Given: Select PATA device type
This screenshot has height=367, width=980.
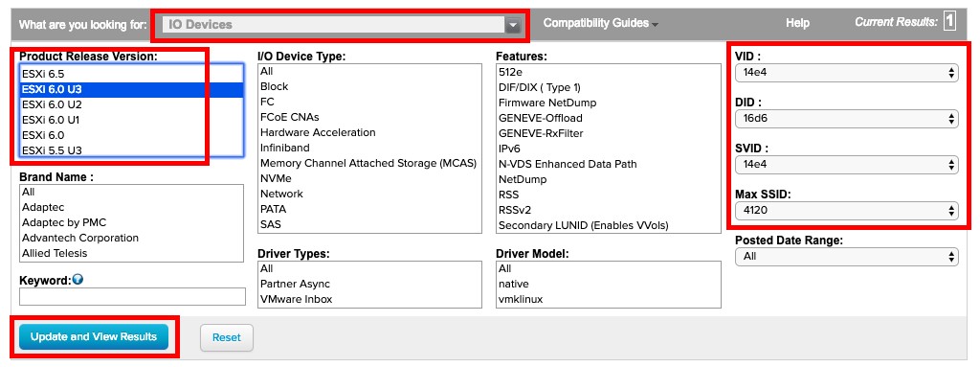Looking at the screenshot, I should click(x=369, y=209).
